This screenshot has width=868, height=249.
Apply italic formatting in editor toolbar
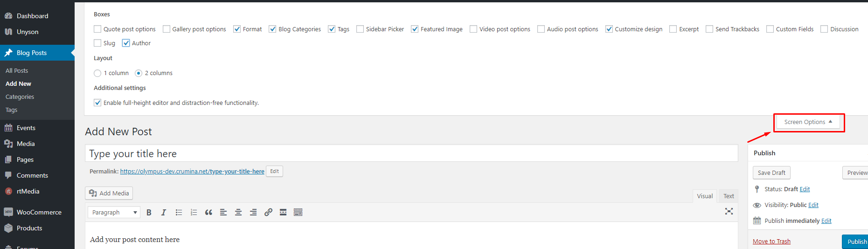[164, 213]
